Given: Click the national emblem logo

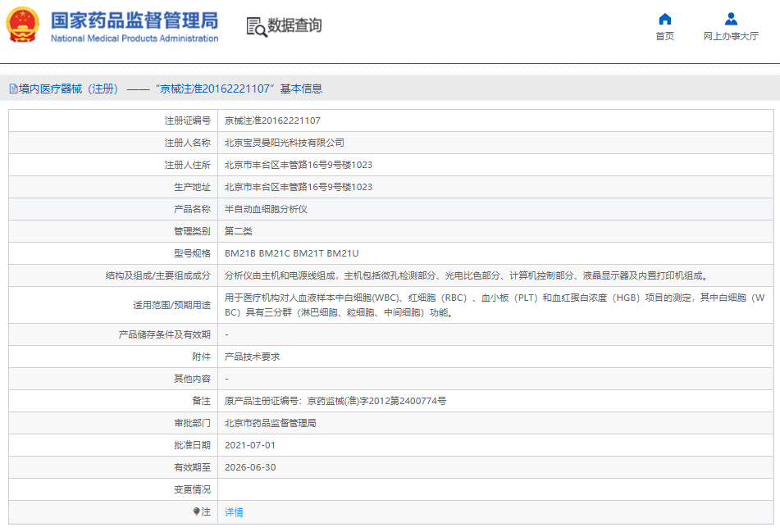Looking at the screenshot, I should (22, 25).
